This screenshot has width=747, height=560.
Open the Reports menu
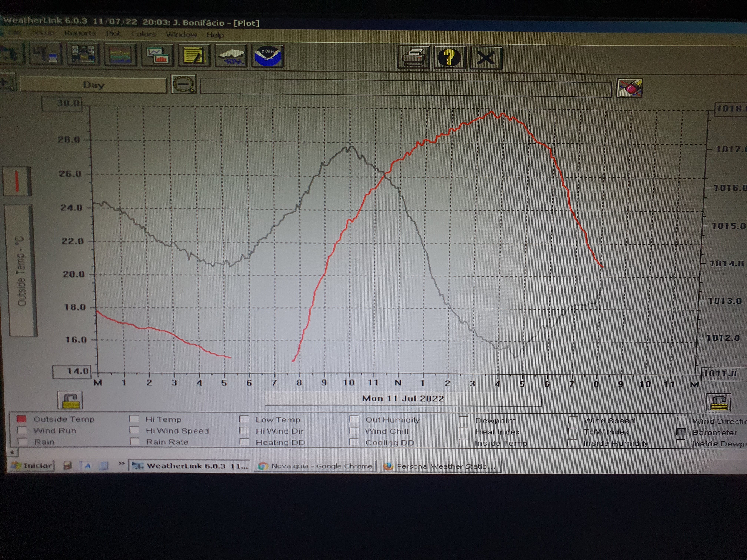(80, 33)
